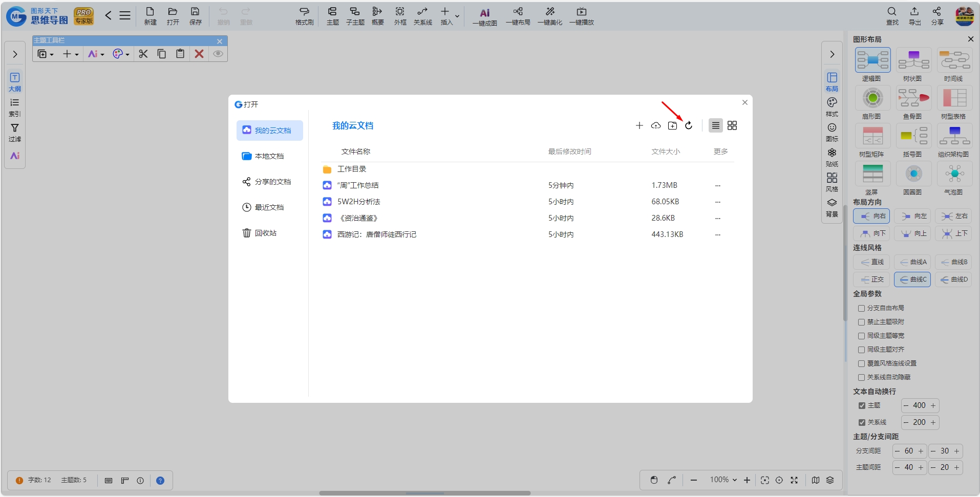The image size is (980, 497).
Task: Click the 新建 new document icon
Action: pos(150,16)
